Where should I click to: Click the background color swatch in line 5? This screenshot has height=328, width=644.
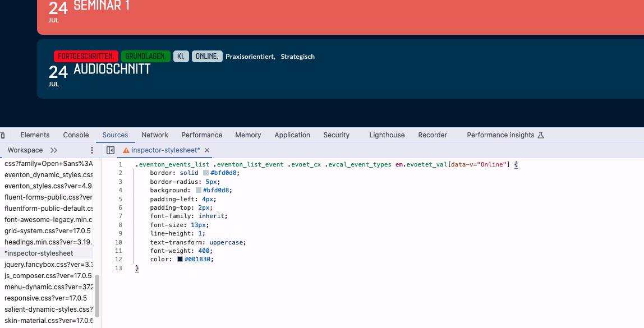coord(199,191)
